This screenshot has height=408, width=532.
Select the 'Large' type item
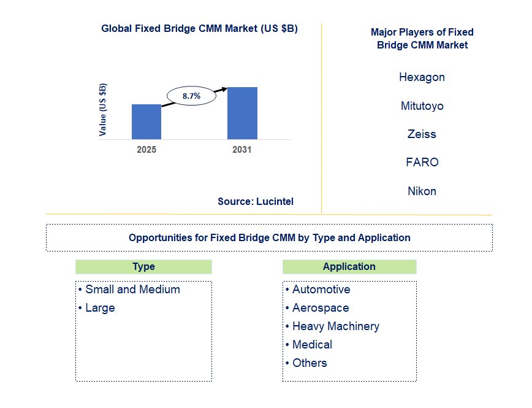(x=100, y=308)
